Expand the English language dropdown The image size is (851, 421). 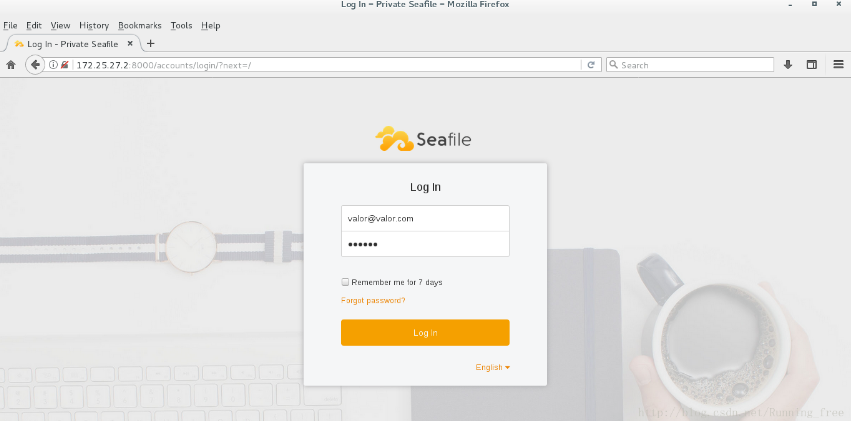tap(492, 367)
